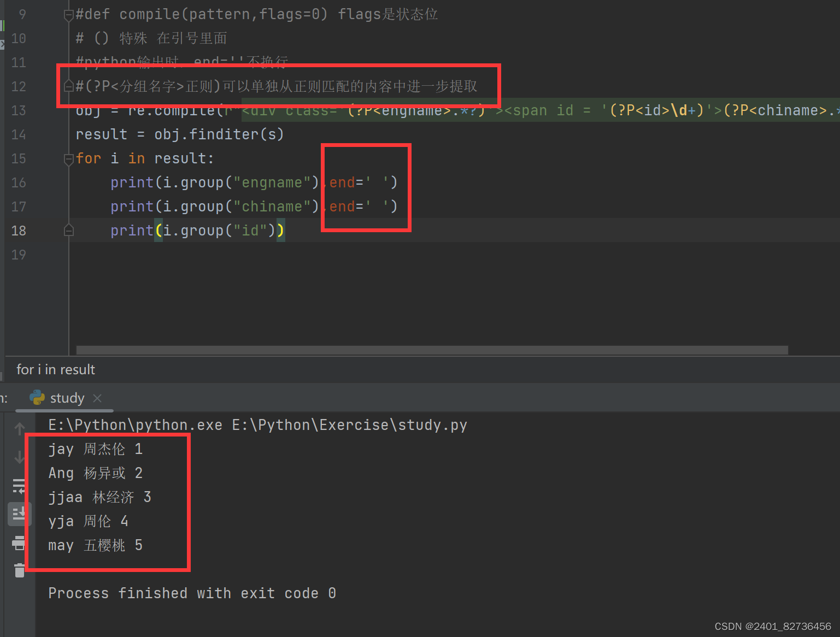Click the 'E:\Python\python.exe' command line in console
The width and height of the screenshot is (840, 637).
point(258,425)
